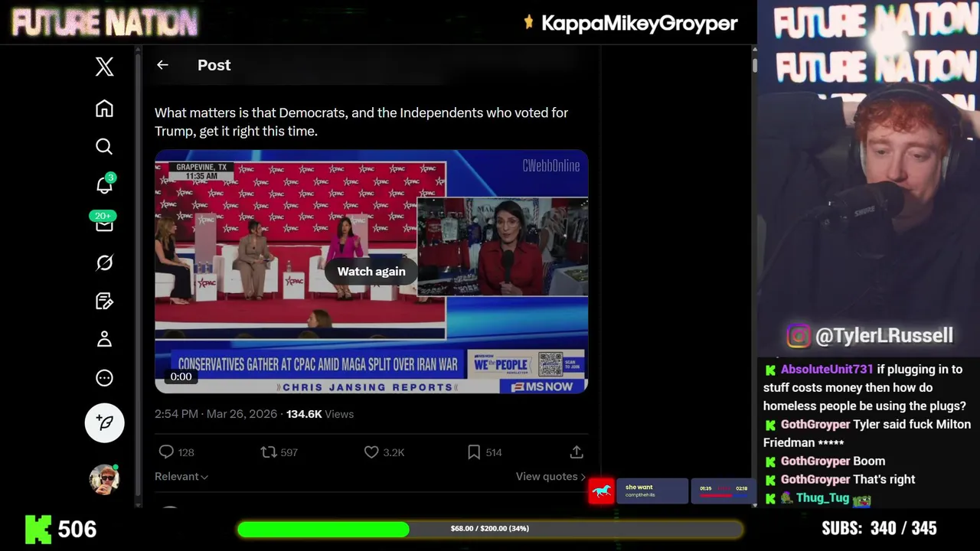Open the Profile person icon
This screenshot has width=980, height=551.
point(104,339)
